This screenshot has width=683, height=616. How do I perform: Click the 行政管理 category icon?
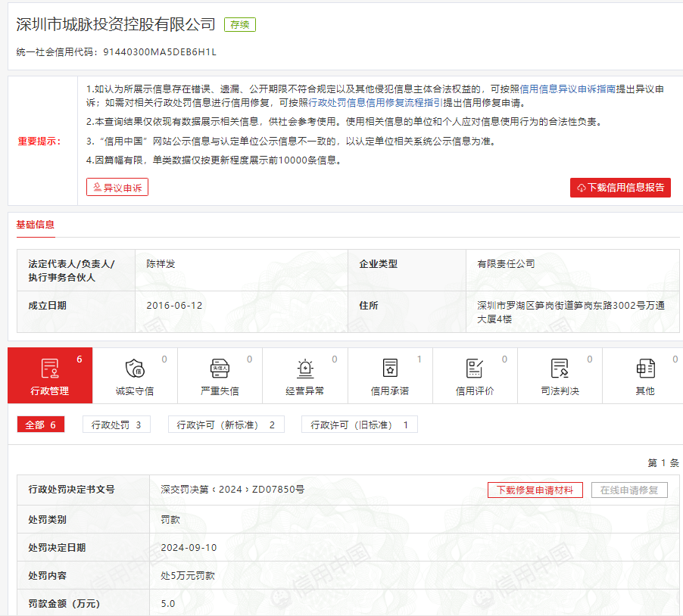tap(50, 369)
